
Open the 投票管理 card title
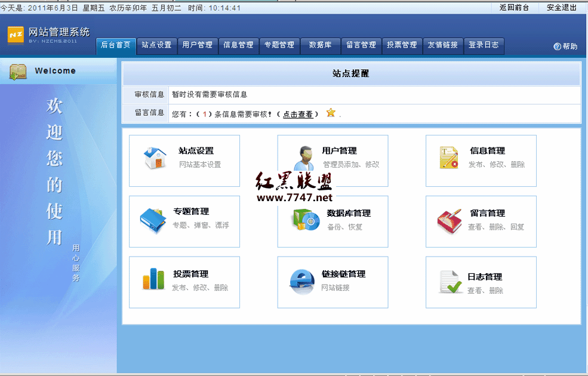coord(191,274)
